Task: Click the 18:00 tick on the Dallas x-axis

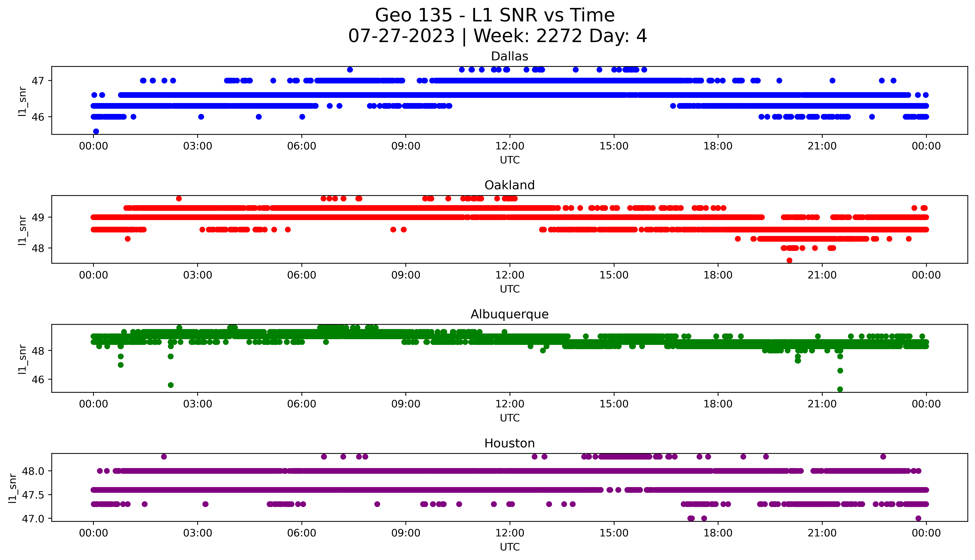Action: tap(718, 146)
